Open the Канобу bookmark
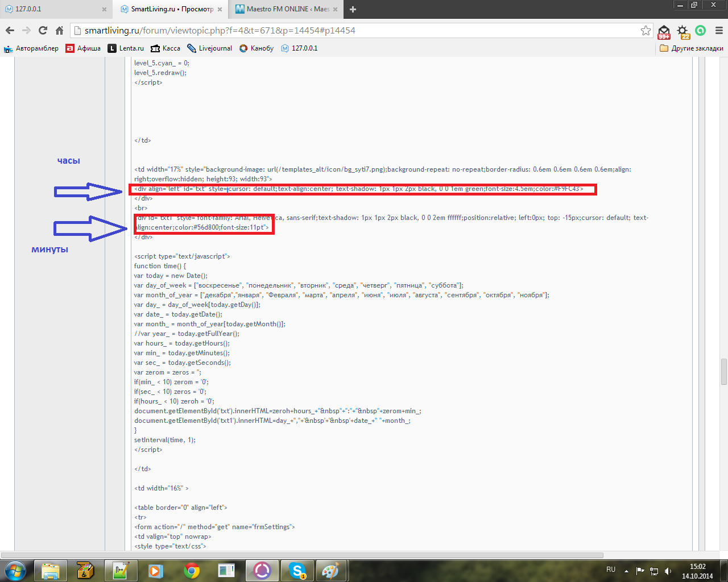Viewport: 728px width, 582px height. click(x=257, y=48)
